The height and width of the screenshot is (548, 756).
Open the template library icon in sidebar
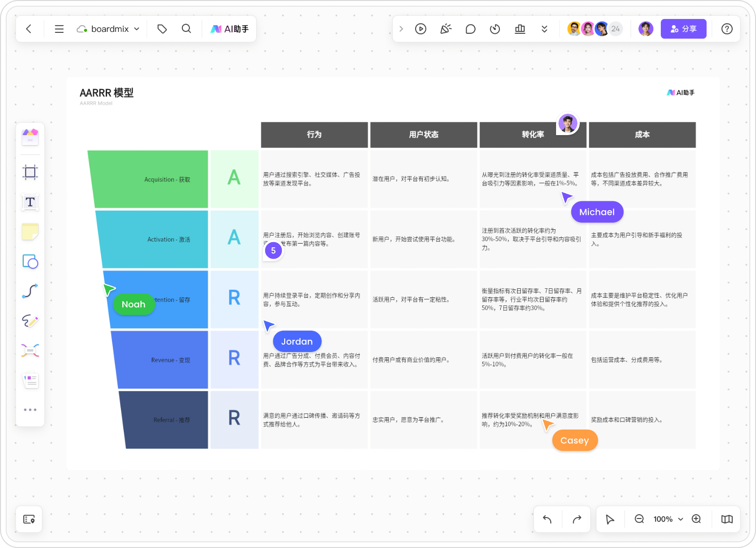coord(30,137)
